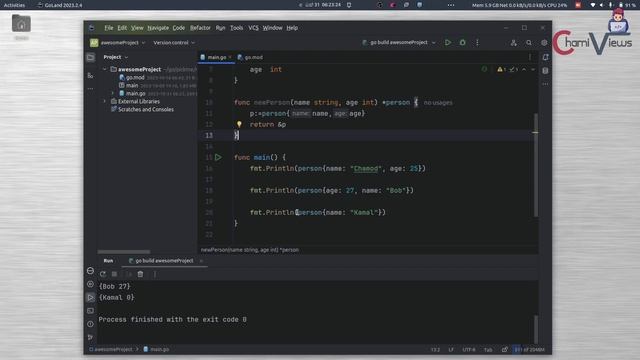This screenshot has height=360, width=640.
Task: Rerun the program in Run panel
Action: (103, 274)
